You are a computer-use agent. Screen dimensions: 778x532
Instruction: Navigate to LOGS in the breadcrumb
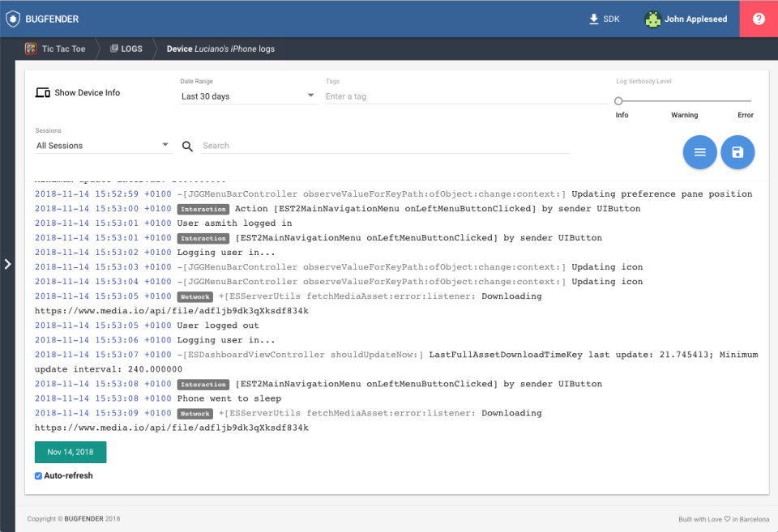131,49
